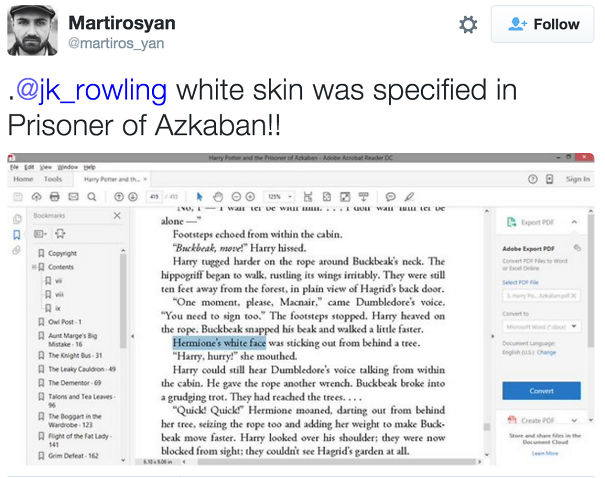Click the Zoom in plus icon
The width and height of the screenshot is (605, 478).
(250, 197)
